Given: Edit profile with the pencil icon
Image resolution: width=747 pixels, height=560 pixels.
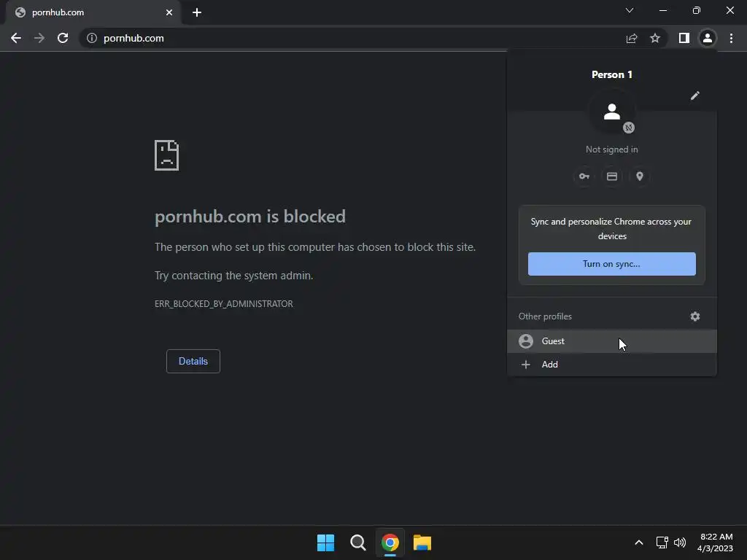Looking at the screenshot, I should tap(695, 96).
